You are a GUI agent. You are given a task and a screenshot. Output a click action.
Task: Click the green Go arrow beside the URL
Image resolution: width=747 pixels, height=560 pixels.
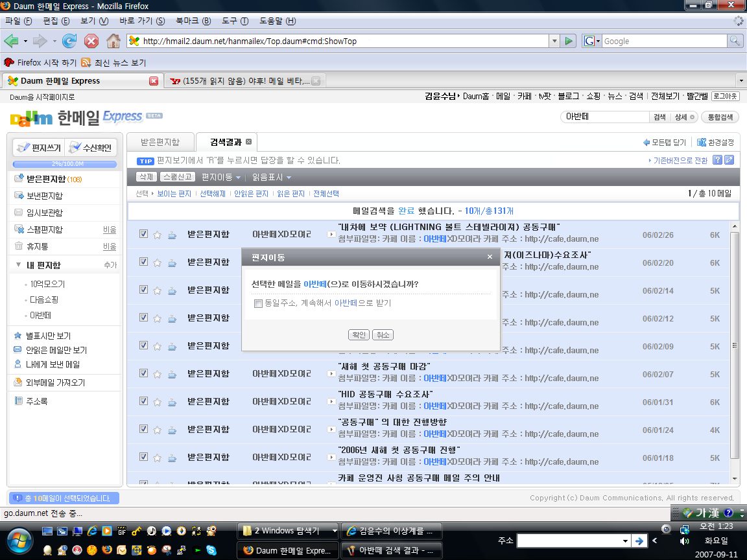(x=568, y=41)
